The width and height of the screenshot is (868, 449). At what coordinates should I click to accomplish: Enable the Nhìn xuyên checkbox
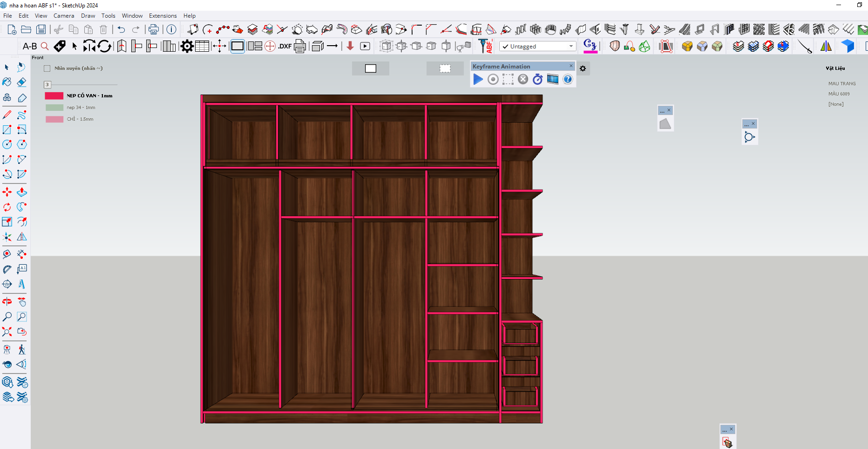[47, 68]
